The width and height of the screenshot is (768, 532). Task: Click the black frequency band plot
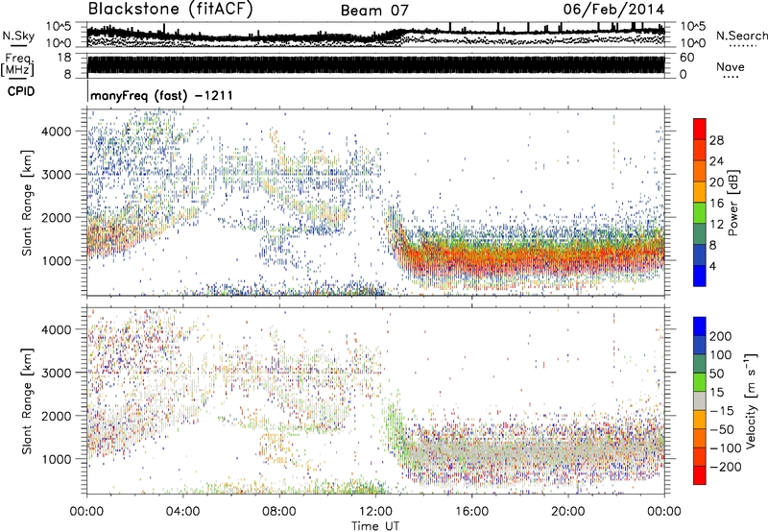pos(375,64)
